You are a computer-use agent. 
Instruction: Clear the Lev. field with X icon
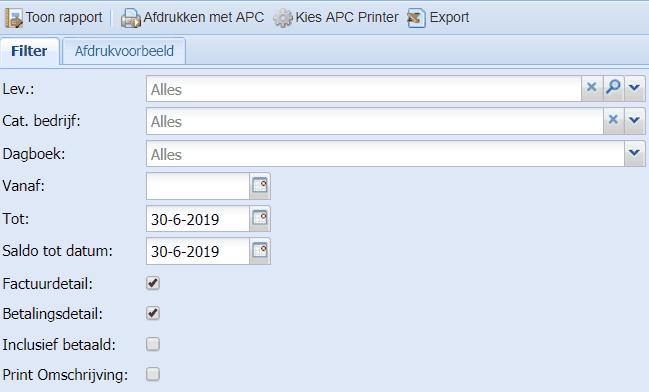[592, 88]
